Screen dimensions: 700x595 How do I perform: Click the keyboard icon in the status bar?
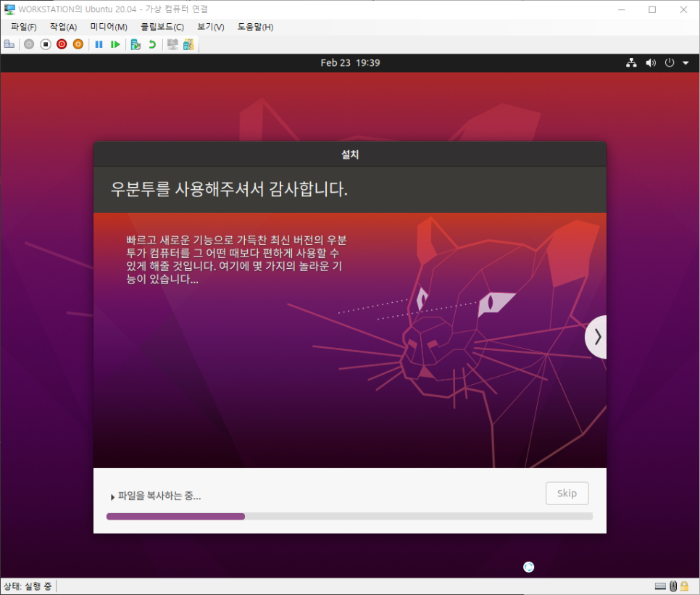pos(660,586)
